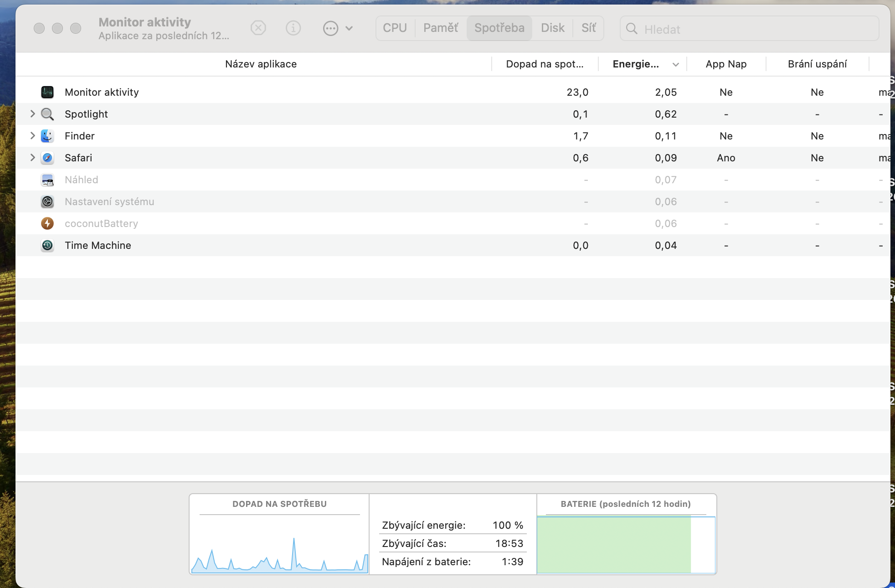Click the Monitor aktivity app icon
The height and width of the screenshot is (588, 895).
(x=47, y=92)
